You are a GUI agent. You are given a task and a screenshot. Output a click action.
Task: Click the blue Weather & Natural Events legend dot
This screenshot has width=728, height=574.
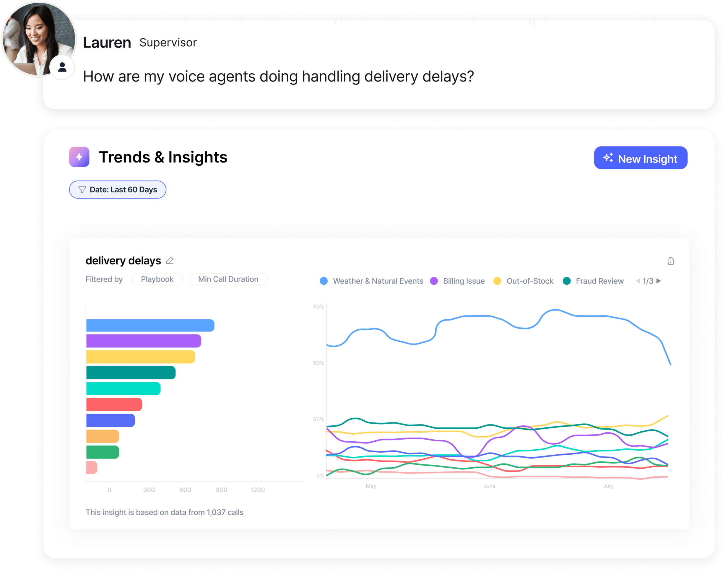(323, 281)
